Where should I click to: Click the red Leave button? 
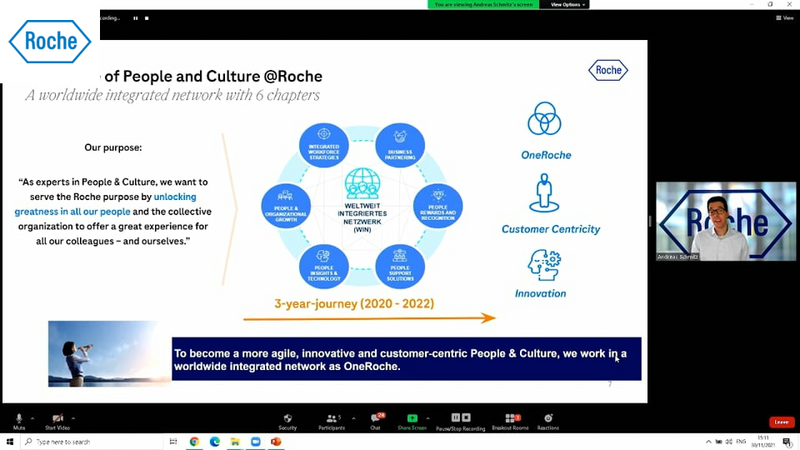point(781,422)
